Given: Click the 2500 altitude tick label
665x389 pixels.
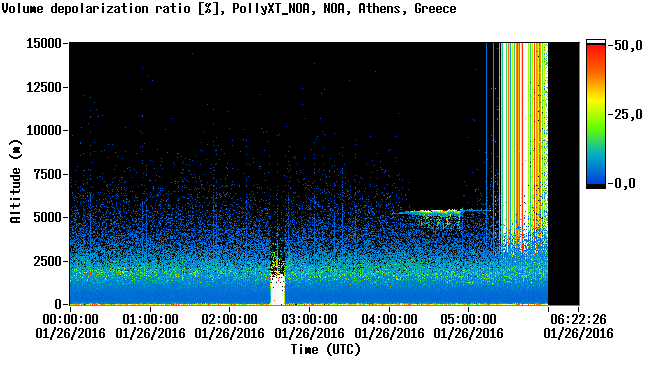Looking at the screenshot, I should click(47, 261).
